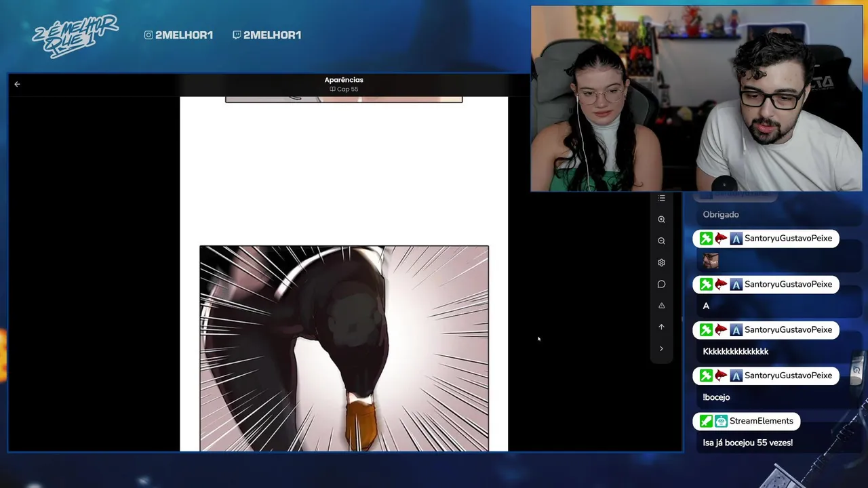868x488 pixels.
Task: Click the green sword badge beside StreamElements
Action: pos(706,421)
